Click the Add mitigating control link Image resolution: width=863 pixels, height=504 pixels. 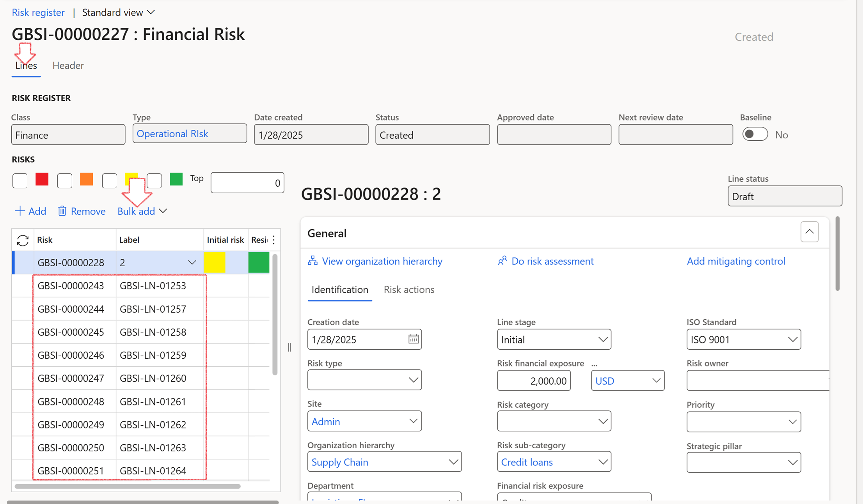pyautogui.click(x=735, y=261)
